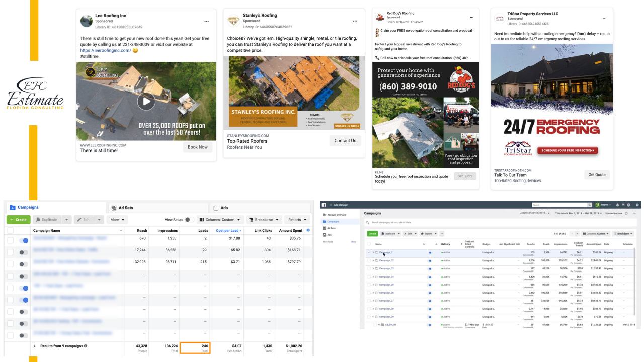Click Get Quote on the Red Dog's ad
This screenshot has height=362, width=644.
(x=464, y=176)
